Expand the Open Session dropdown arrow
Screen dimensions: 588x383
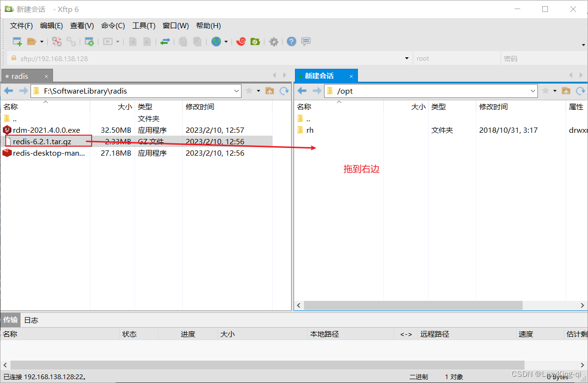[42, 42]
